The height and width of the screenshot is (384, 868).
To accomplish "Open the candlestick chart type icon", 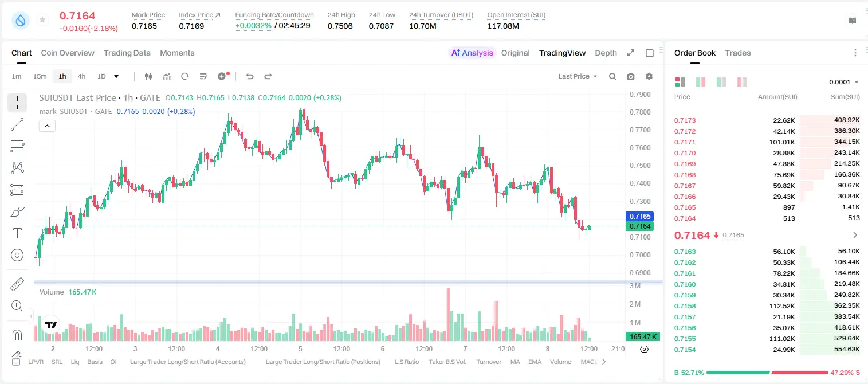I will coord(149,76).
